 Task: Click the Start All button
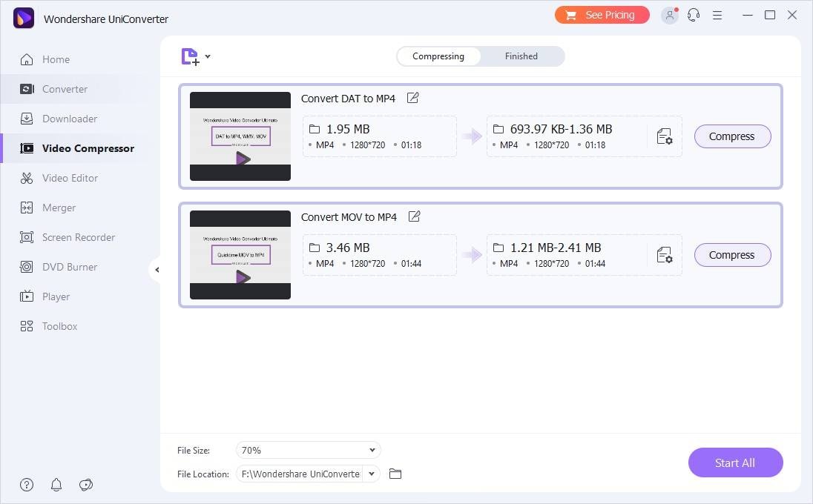coord(735,462)
